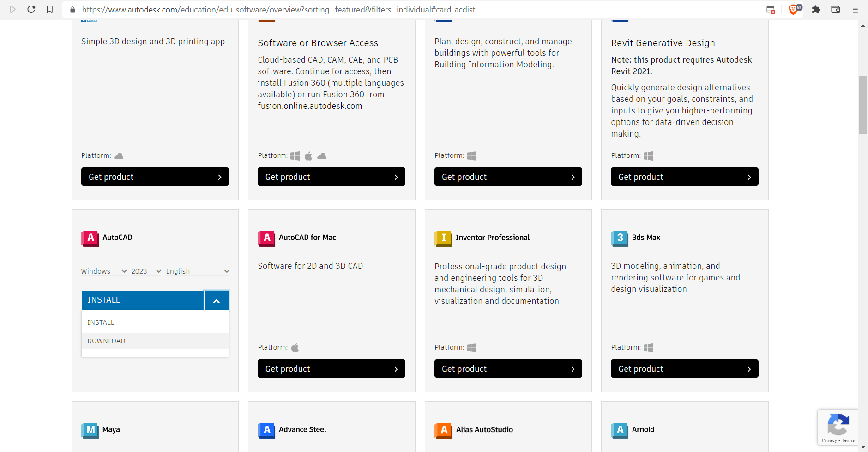The width and height of the screenshot is (868, 452).
Task: Click the reCAPTCHA Privacy link
Action: [829, 440]
